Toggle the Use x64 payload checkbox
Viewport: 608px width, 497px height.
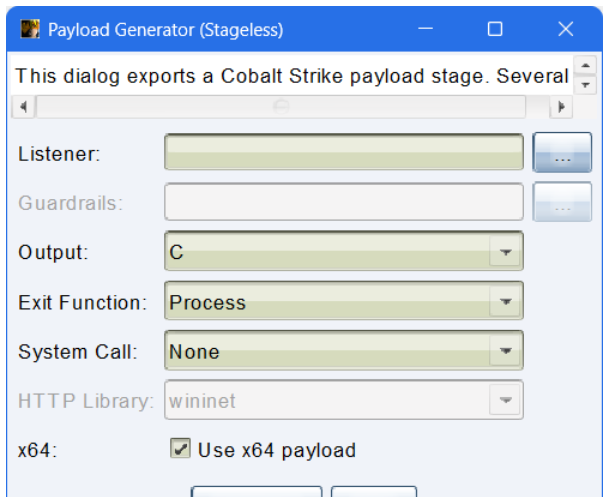point(180,449)
